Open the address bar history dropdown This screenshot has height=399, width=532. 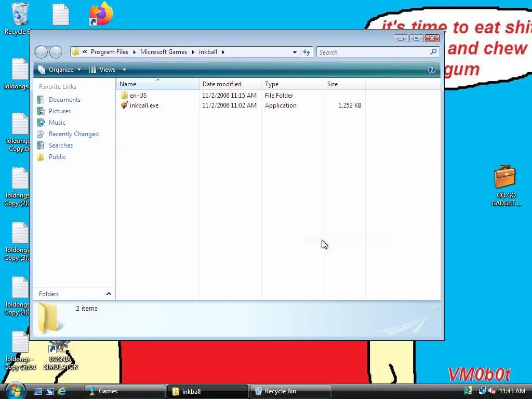coord(295,52)
